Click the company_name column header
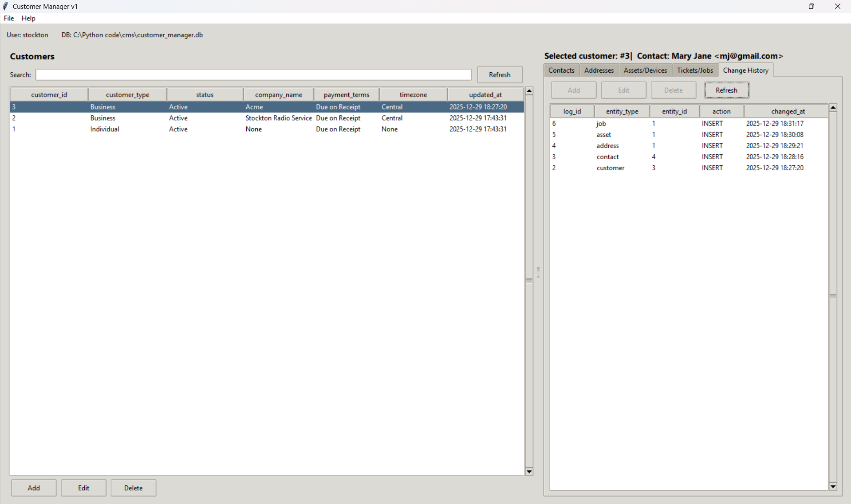 click(x=278, y=94)
